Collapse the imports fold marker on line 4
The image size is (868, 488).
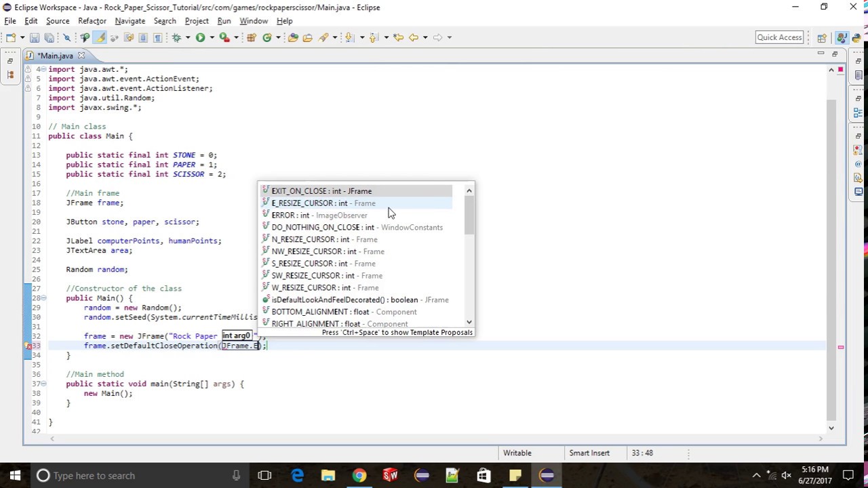tap(42, 69)
